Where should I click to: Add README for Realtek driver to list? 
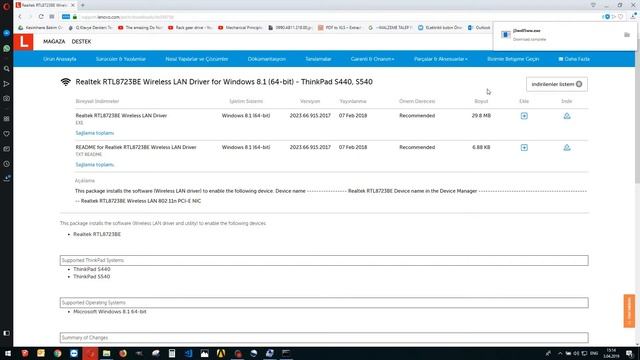[524, 147]
